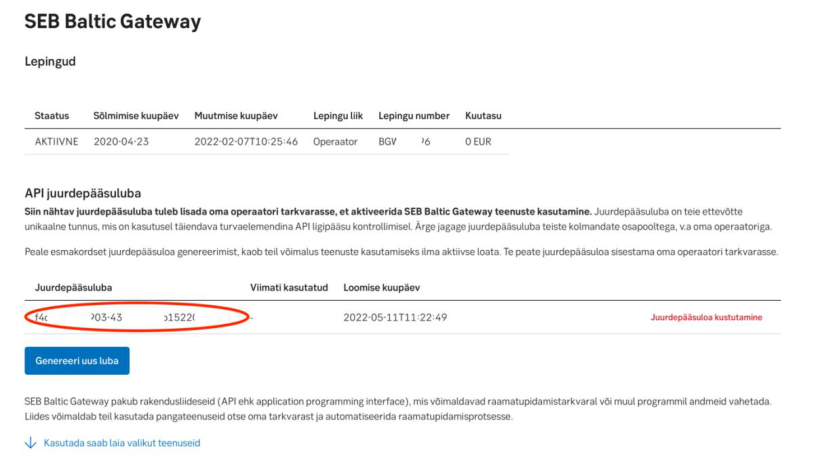820x472 pixels.
Task: Click the Muutmise kuupäev column header
Action: (236, 116)
